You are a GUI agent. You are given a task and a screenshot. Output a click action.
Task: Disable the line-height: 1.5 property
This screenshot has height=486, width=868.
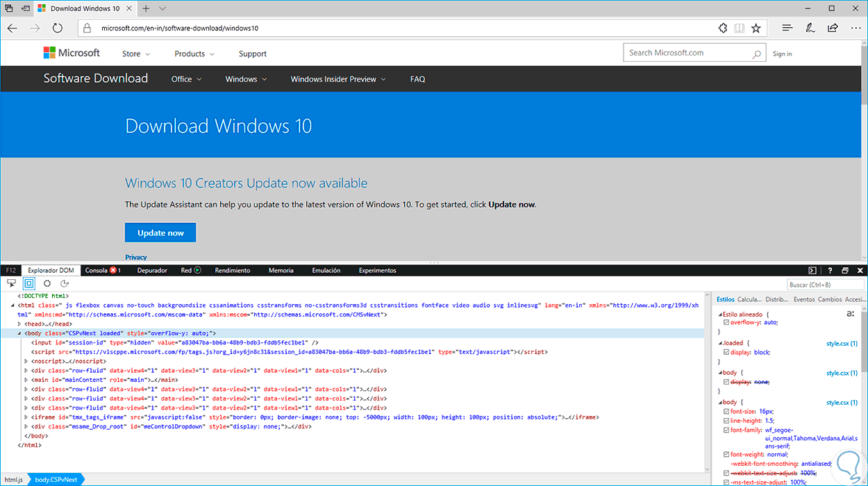(726, 421)
